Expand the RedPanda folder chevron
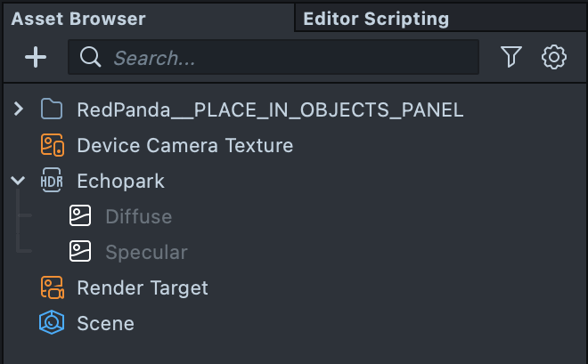The width and height of the screenshot is (588, 364). [19, 109]
